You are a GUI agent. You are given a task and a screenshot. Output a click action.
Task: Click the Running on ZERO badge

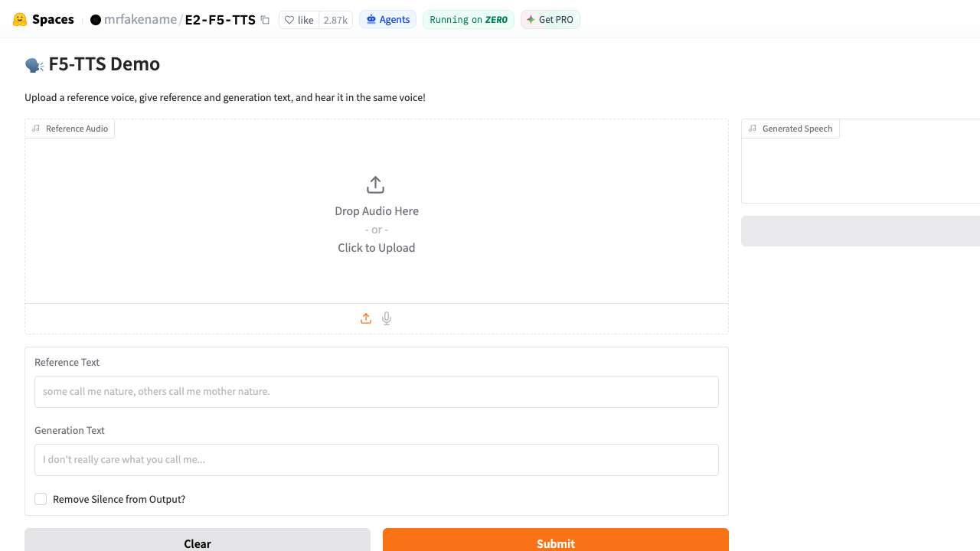[x=469, y=20]
